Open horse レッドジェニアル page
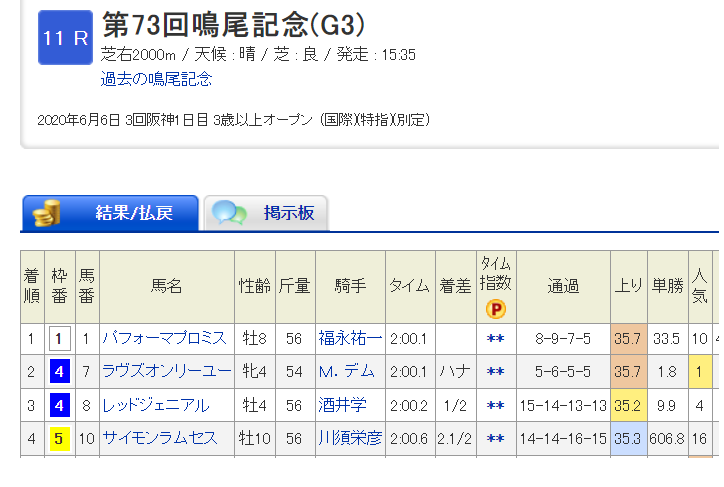This screenshot has width=724, height=487. pos(156,405)
